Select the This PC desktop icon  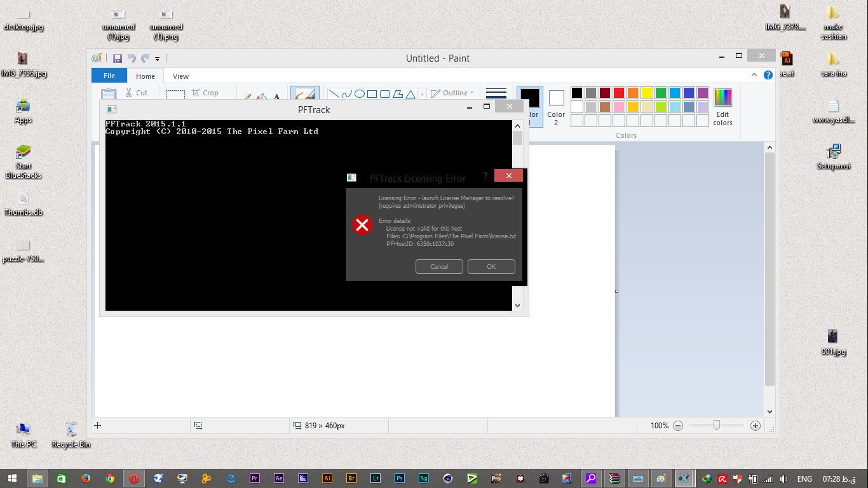pyautogui.click(x=24, y=435)
